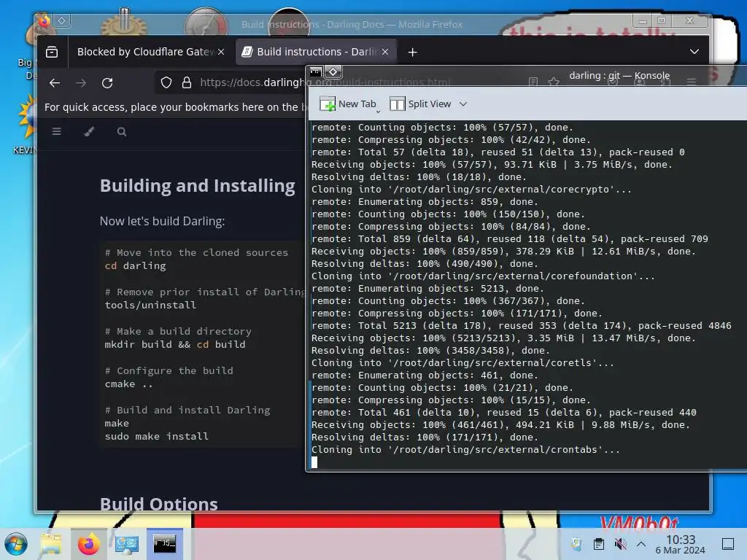Close the Blocked by Cloudflare tab

(x=221, y=52)
